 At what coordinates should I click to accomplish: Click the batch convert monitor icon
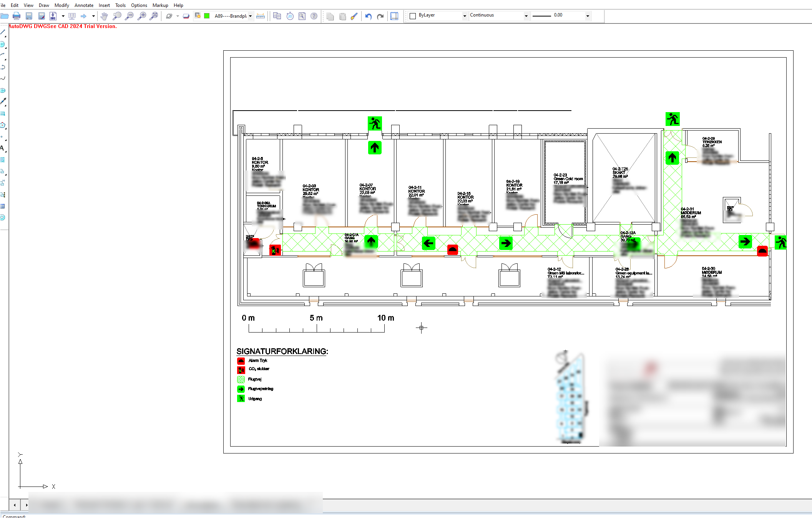(x=72, y=16)
